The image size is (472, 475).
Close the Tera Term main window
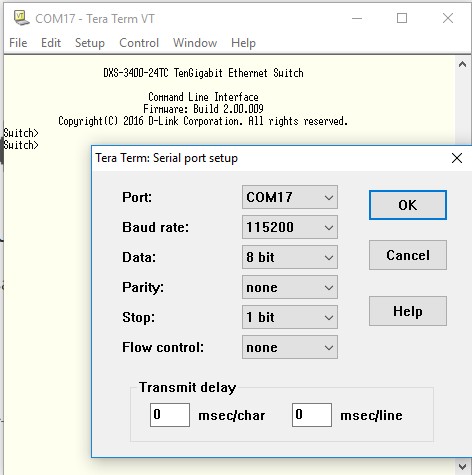[x=448, y=18]
